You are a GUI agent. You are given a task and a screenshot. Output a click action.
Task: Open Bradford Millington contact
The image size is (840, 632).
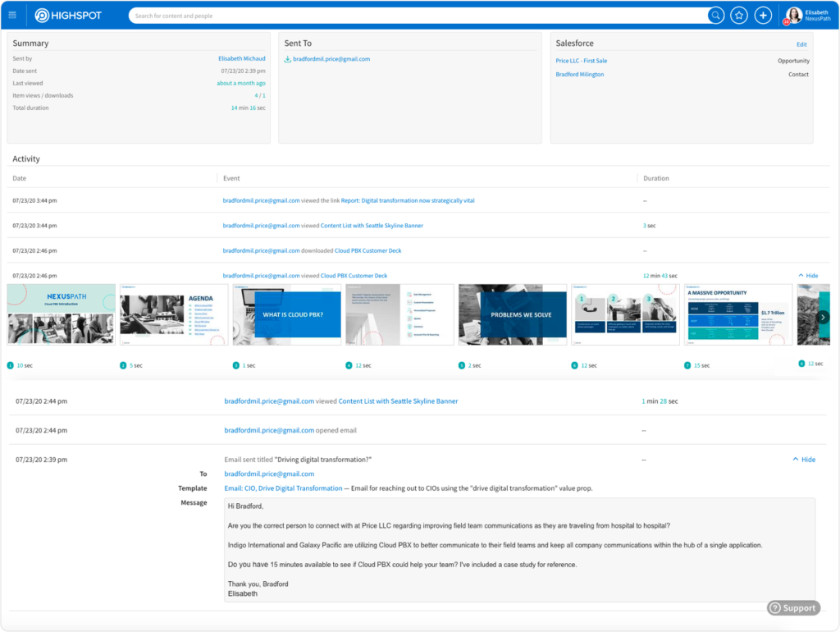pos(580,75)
